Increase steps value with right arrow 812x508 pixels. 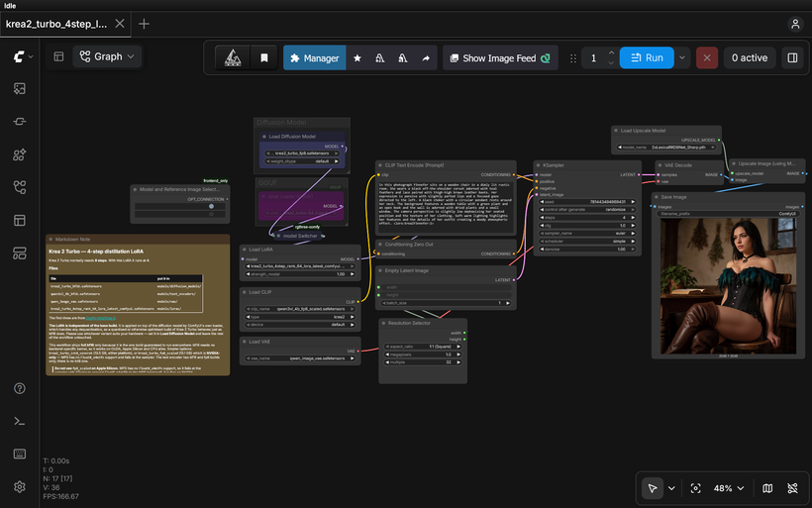633,218
